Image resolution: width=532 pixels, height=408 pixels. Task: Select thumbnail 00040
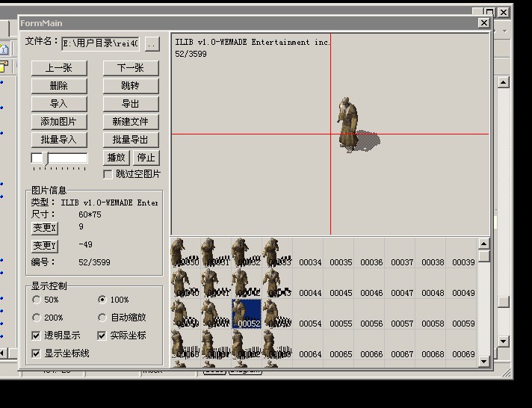(x=185, y=283)
